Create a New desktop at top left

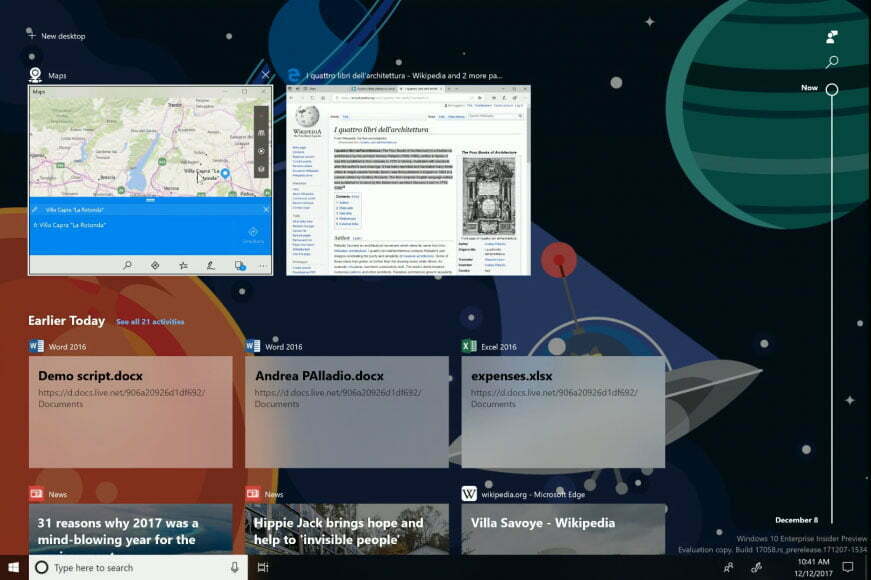pos(56,36)
